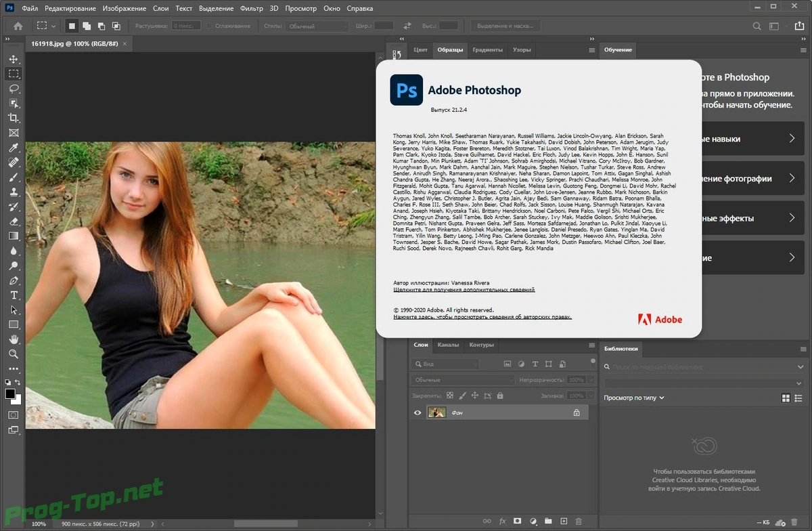Image resolution: width=812 pixels, height=531 pixels.
Task: Add layer mask button
Action: [x=517, y=522]
